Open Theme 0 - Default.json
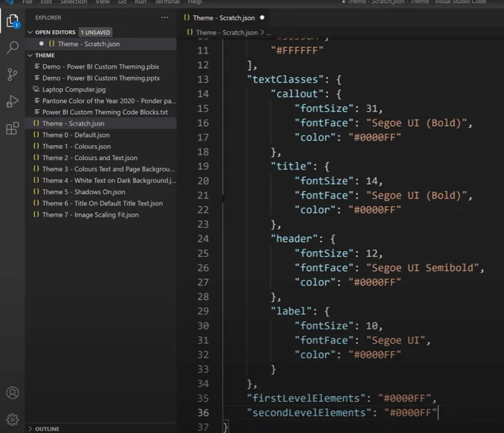The width and height of the screenshot is (504, 433). (101, 135)
